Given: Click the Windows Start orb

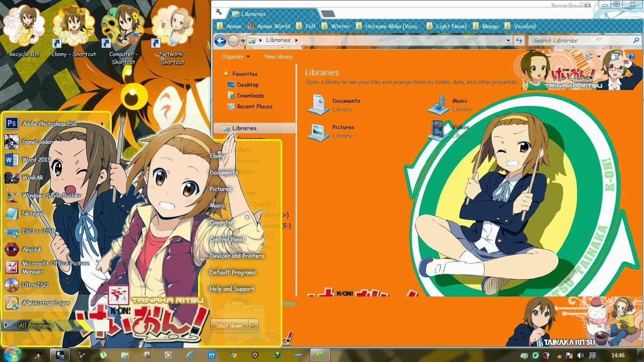Looking at the screenshot, I should coord(12,354).
